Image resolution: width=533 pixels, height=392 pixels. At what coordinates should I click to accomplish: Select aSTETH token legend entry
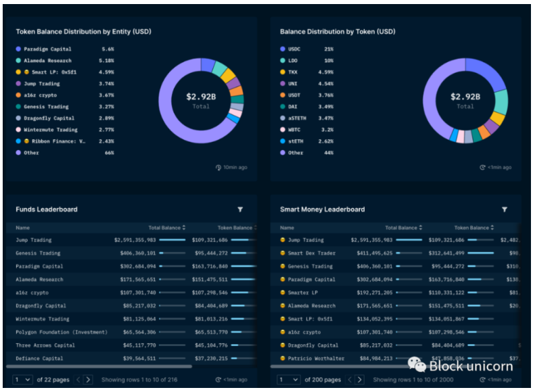click(306, 118)
